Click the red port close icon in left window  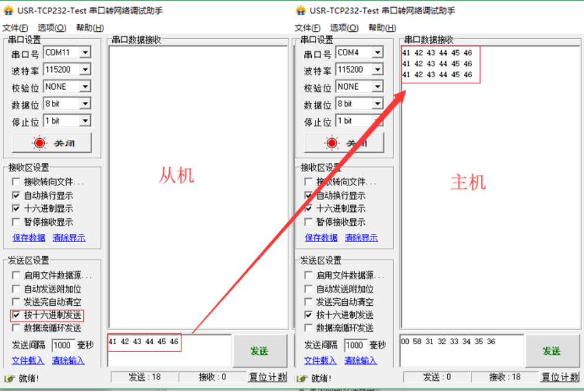[x=40, y=143]
